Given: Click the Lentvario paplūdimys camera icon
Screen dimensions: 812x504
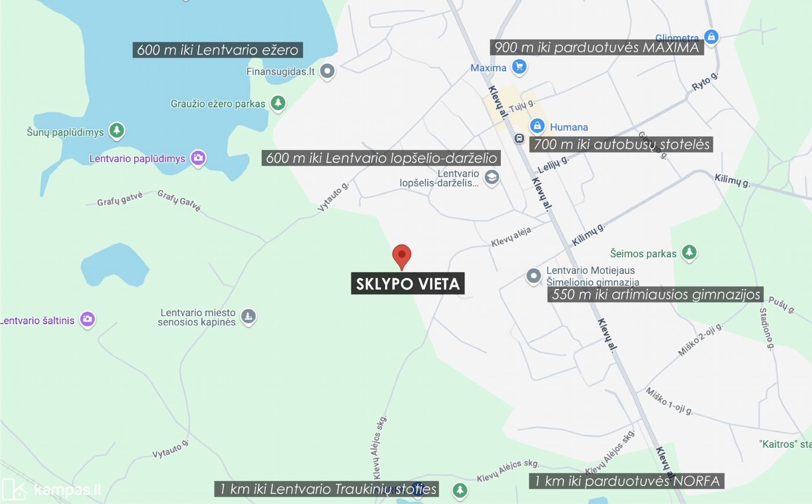Looking at the screenshot, I should point(198,158).
